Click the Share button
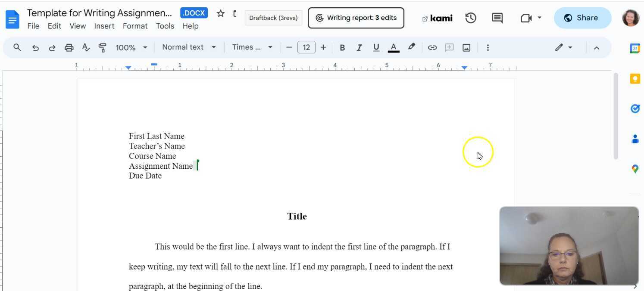Image resolution: width=644 pixels, height=291 pixels. point(582,18)
